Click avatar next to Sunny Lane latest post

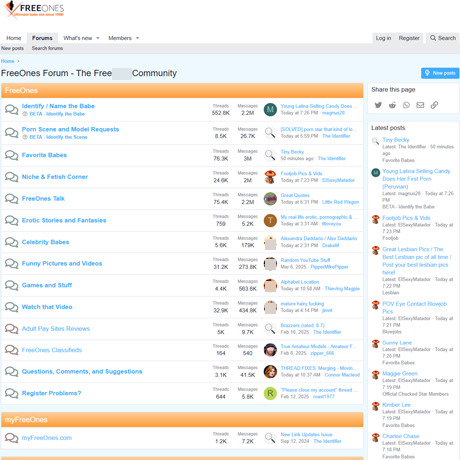click(x=376, y=343)
